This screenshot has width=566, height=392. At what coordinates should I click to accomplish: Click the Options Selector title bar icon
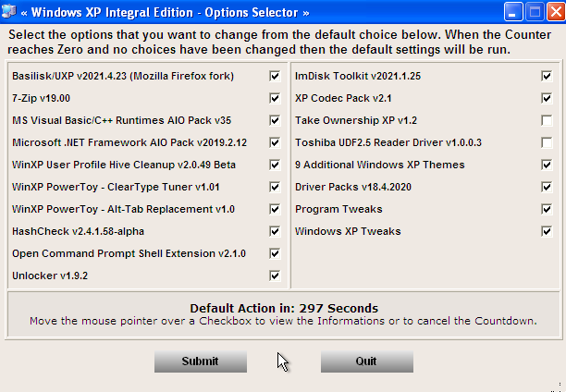coord(9,11)
